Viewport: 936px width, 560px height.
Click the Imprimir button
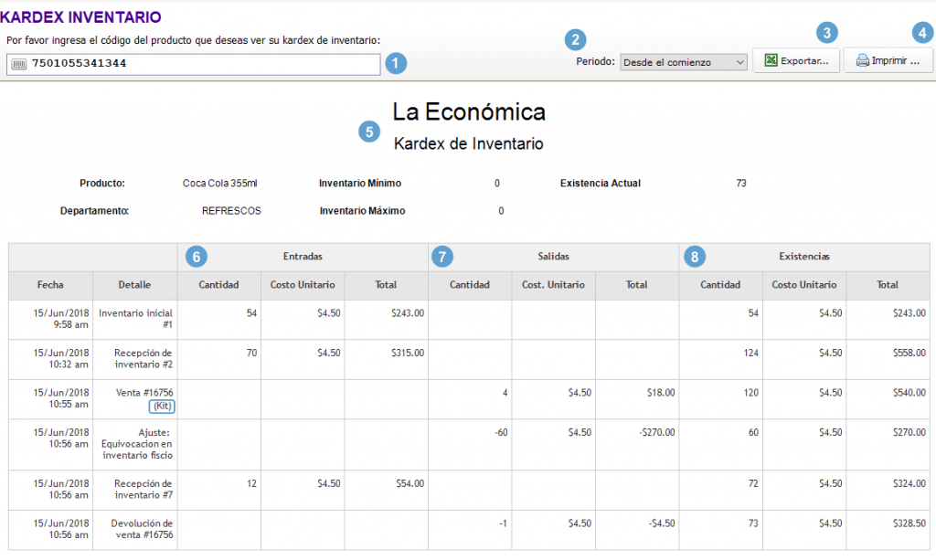[x=889, y=60]
